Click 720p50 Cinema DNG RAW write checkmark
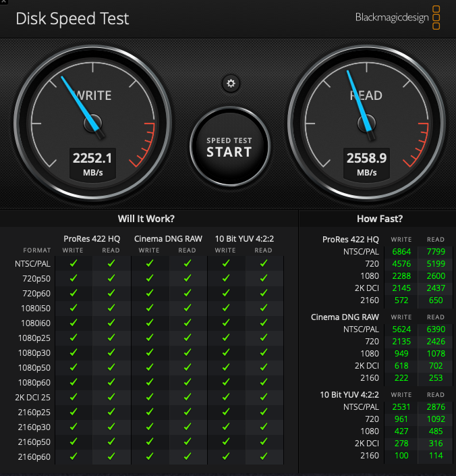Viewport: 456px width, 476px height. pos(150,278)
